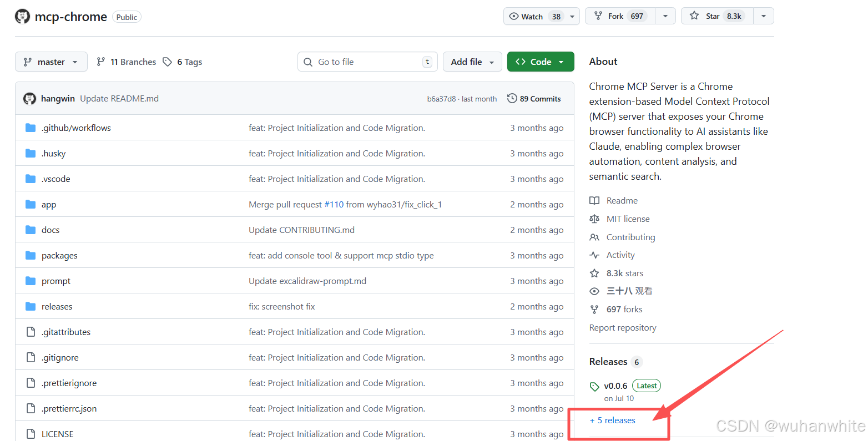Open hangwin author link
Image resolution: width=868 pixels, height=441 pixels.
coord(58,99)
